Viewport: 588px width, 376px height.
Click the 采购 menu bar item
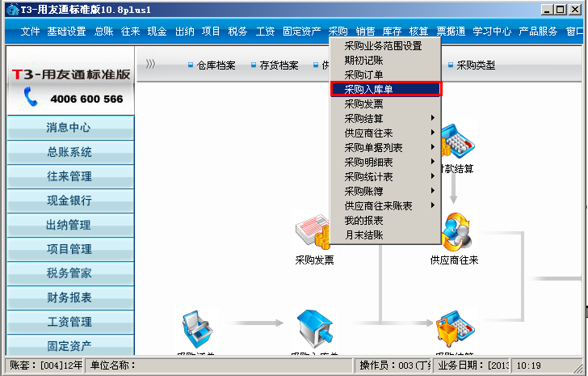(338, 32)
